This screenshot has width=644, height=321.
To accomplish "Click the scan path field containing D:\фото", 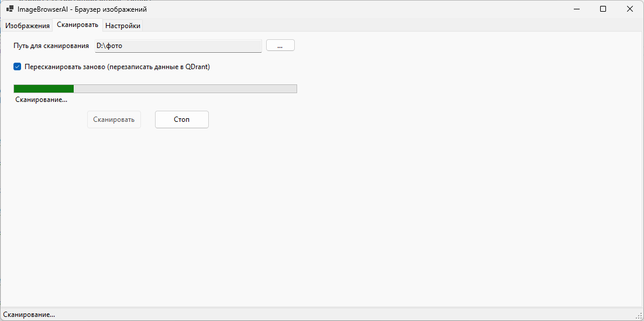I will point(178,46).
